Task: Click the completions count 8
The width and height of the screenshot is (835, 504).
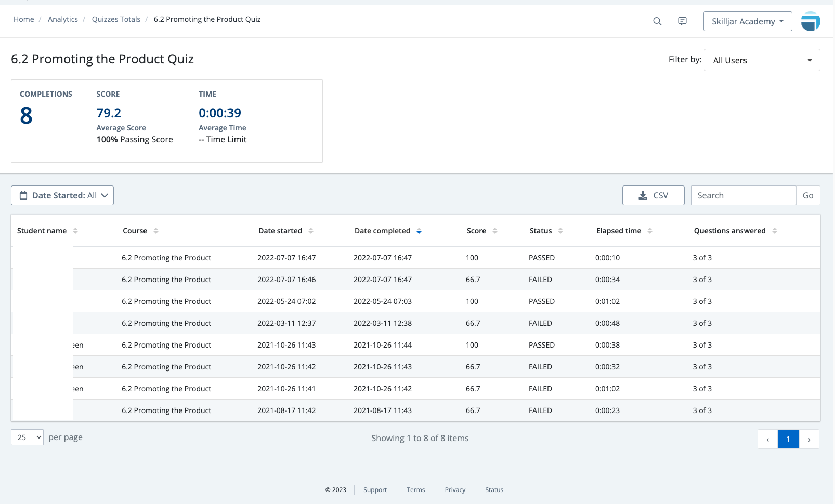Action: click(26, 115)
